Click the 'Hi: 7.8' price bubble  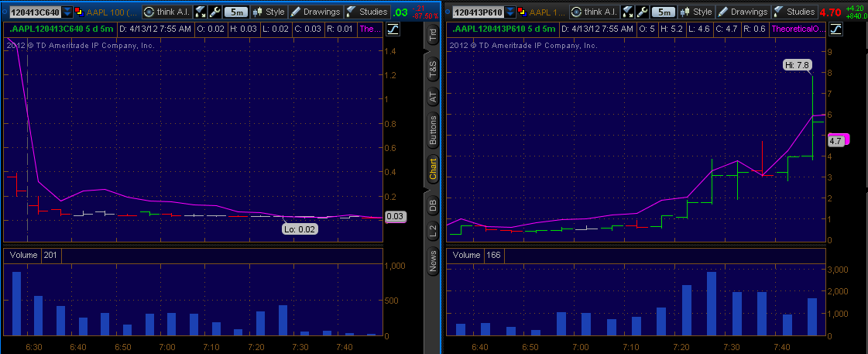(x=797, y=65)
